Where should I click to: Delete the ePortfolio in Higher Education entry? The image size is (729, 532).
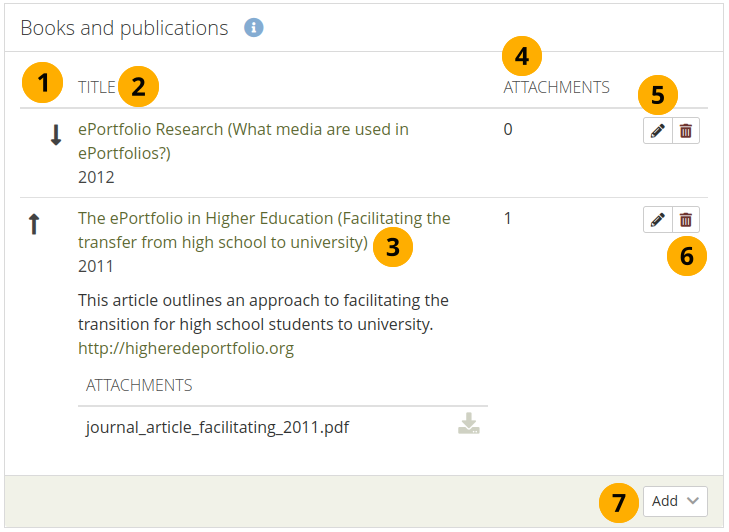686,220
